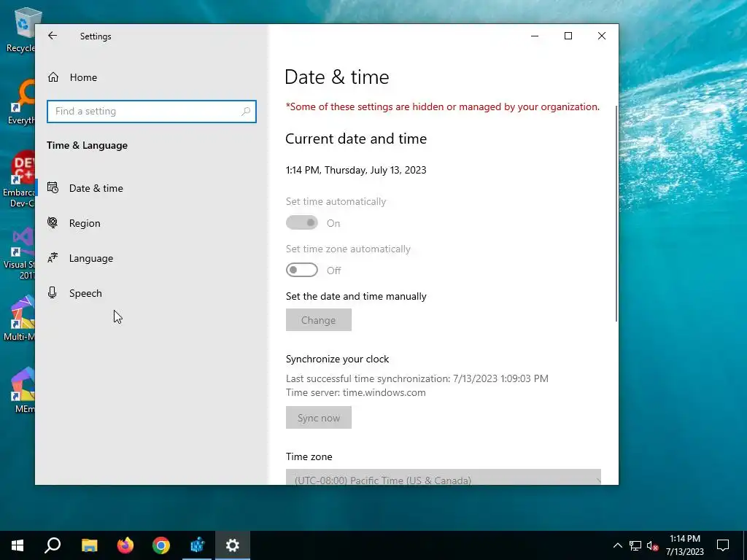
Task: Click the Last successful time synchronization line
Action: tap(417, 378)
